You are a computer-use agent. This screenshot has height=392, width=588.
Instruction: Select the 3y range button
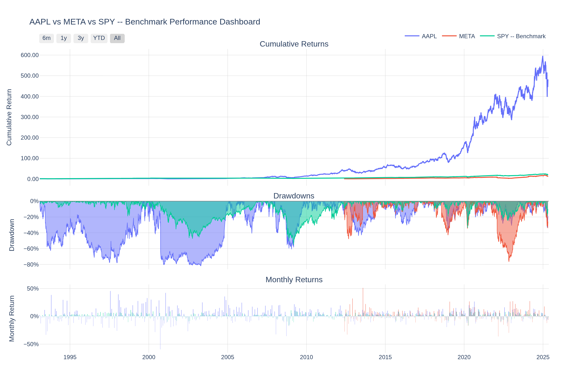pyautogui.click(x=81, y=38)
